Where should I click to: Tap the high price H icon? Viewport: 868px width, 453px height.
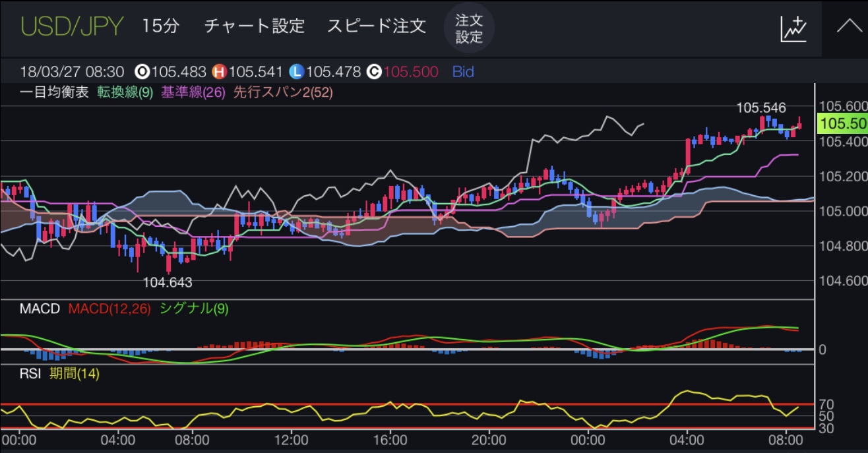tap(218, 72)
